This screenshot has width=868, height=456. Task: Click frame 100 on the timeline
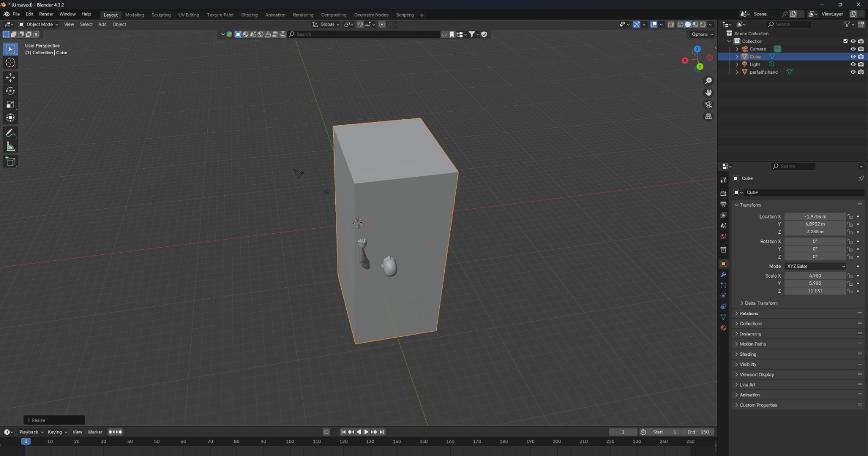point(290,442)
